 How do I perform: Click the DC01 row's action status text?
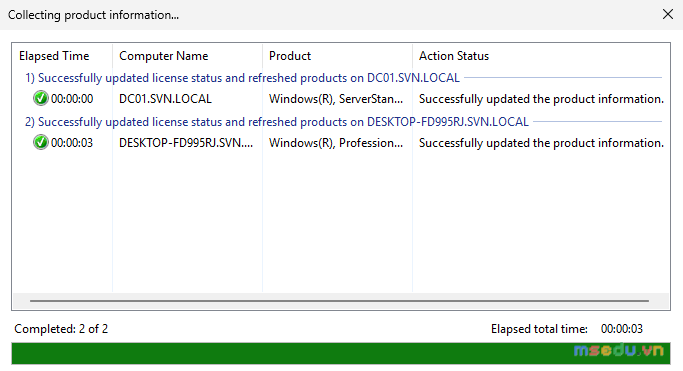[x=541, y=99]
